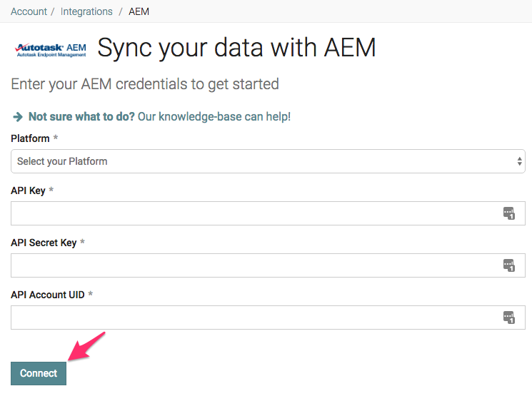Click the API Secret Key label
Screen dimensions: 532x396
click(44, 243)
